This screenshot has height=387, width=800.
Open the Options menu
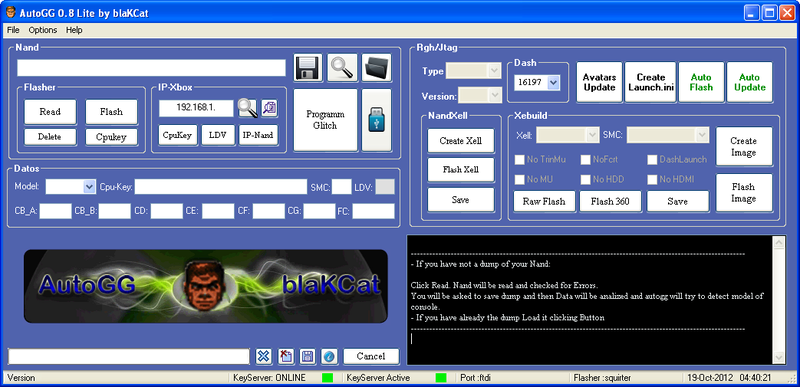tap(43, 30)
